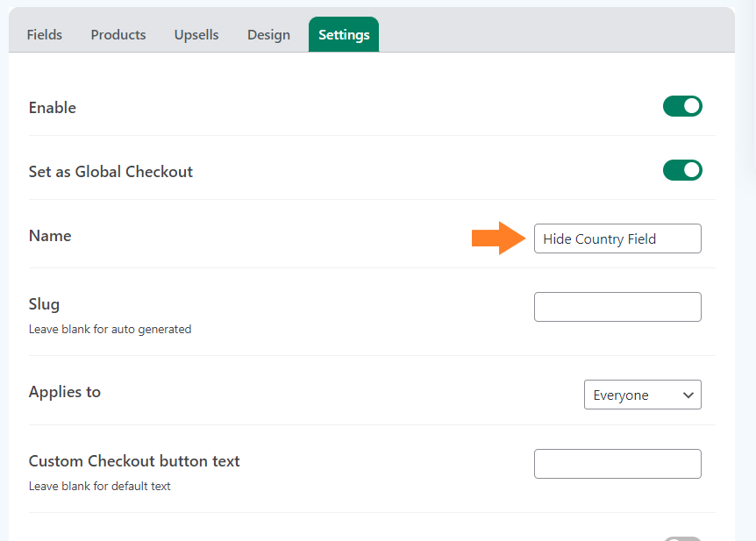This screenshot has height=541, width=756.
Task: Click the Set as Global Checkout label
Action: [x=111, y=172]
